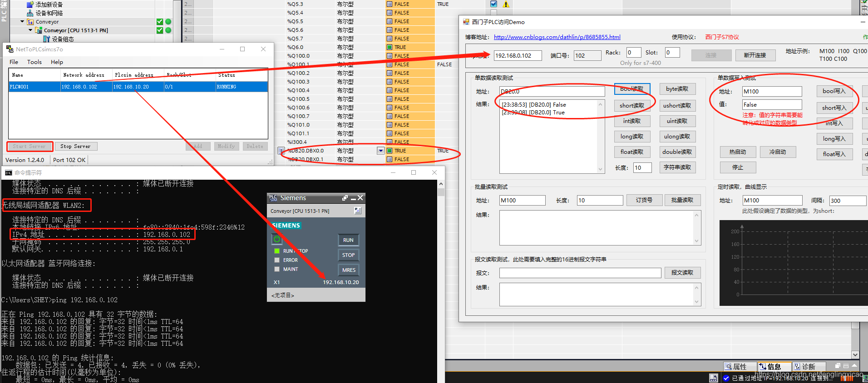Click the MRES button in PLCSIM
This screenshot has width=868, height=383.
[x=349, y=270]
